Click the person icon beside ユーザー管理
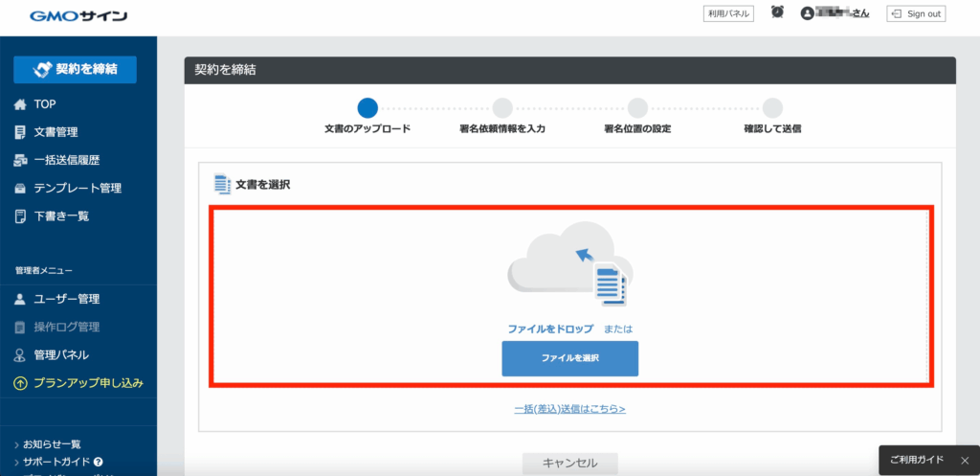The image size is (980, 476). 20,299
